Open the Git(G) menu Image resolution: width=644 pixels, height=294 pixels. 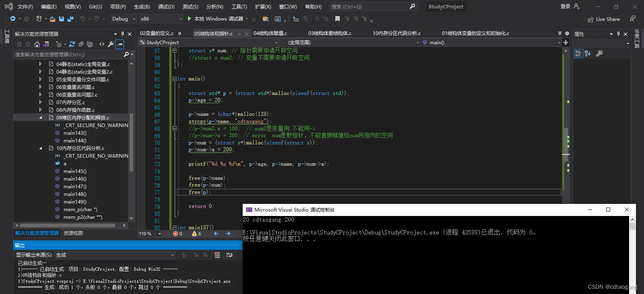coord(95,6)
